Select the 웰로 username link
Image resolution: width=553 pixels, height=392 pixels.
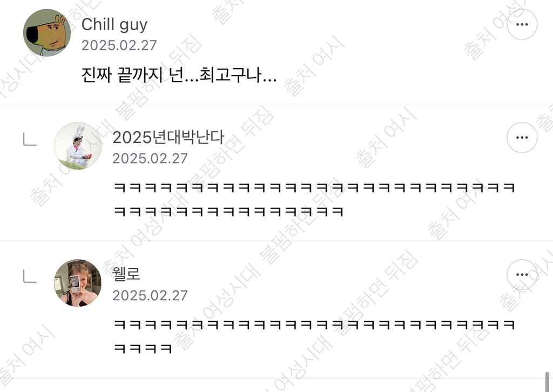point(126,274)
